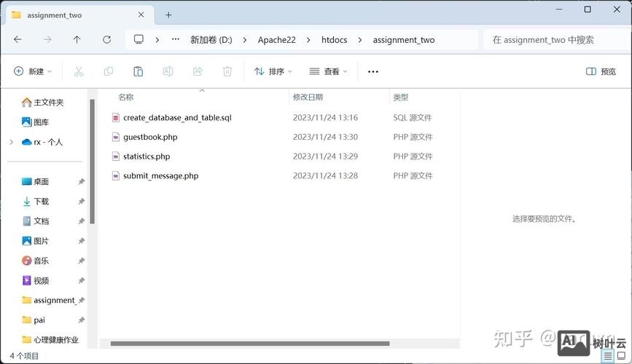Click the PHP file icon of submit_message.php
Screen dimensions: 632x364
tap(116, 175)
